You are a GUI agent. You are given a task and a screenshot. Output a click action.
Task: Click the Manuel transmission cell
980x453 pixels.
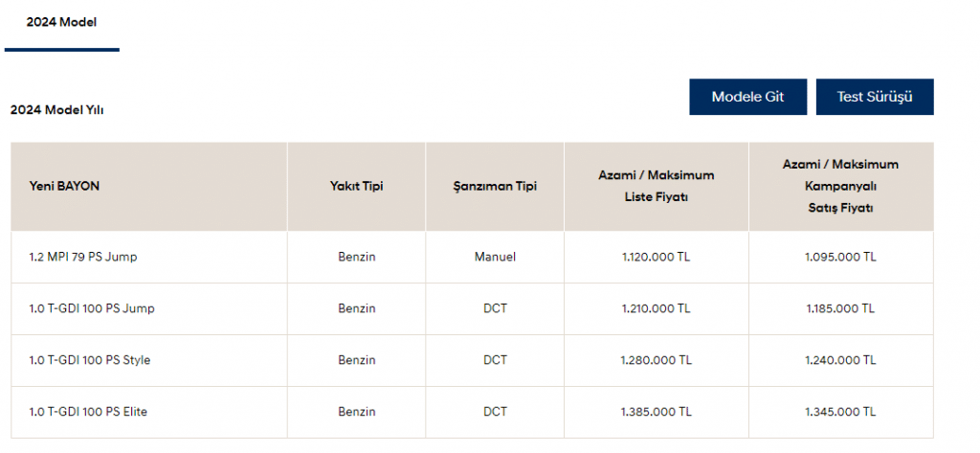point(495,258)
